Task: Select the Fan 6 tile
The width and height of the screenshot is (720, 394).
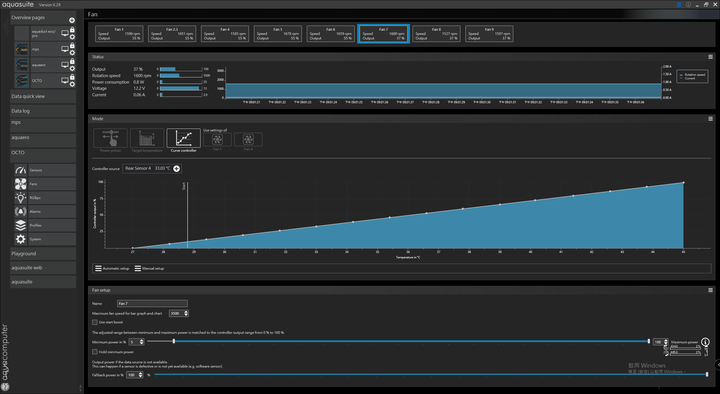Action: 331,34
